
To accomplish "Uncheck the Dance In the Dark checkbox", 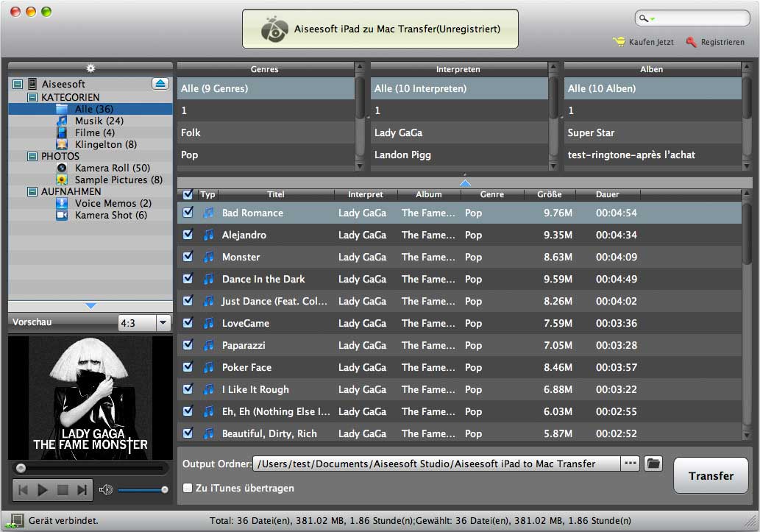I will click(188, 279).
